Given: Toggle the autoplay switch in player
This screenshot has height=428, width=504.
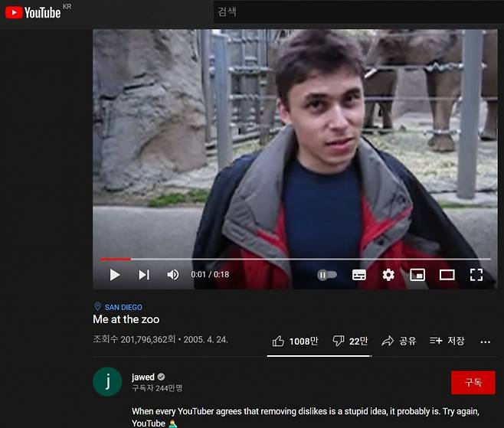Looking at the screenshot, I should 327,275.
